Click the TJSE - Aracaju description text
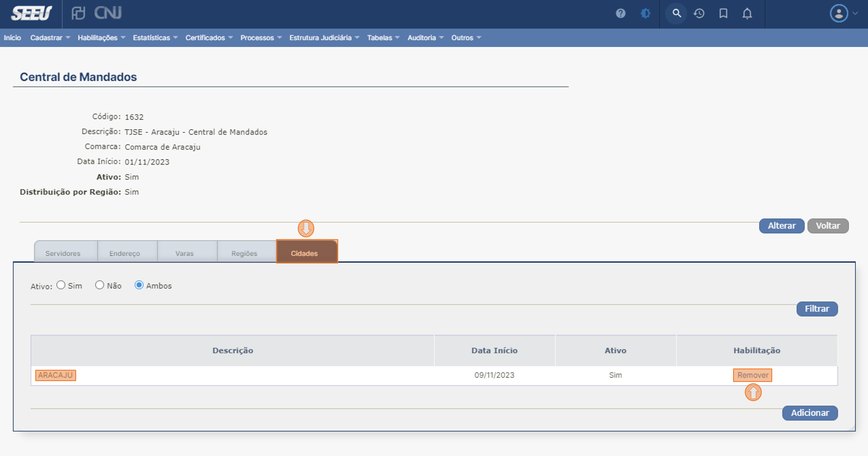 (196, 132)
